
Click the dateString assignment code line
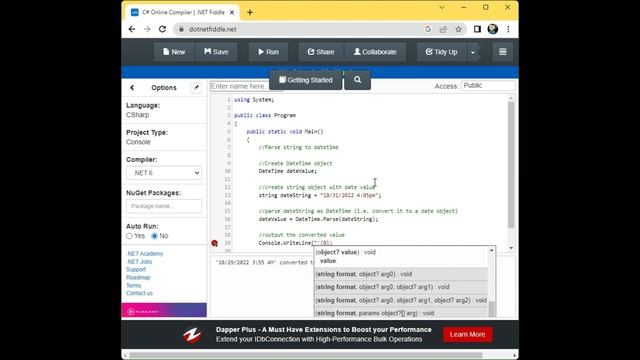coord(320,195)
